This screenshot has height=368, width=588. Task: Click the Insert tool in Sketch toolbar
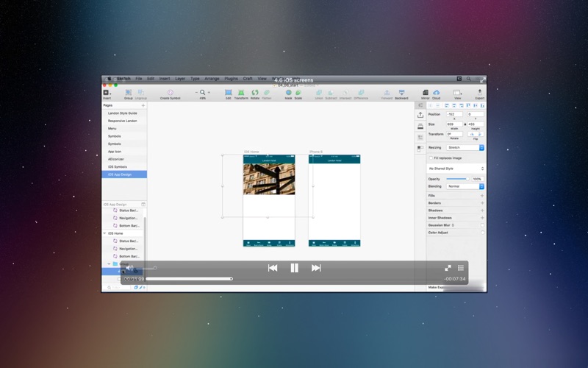(107, 94)
